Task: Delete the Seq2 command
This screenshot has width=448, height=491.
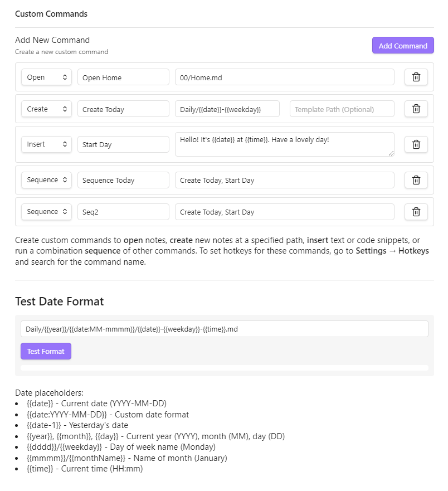Action: pos(416,211)
